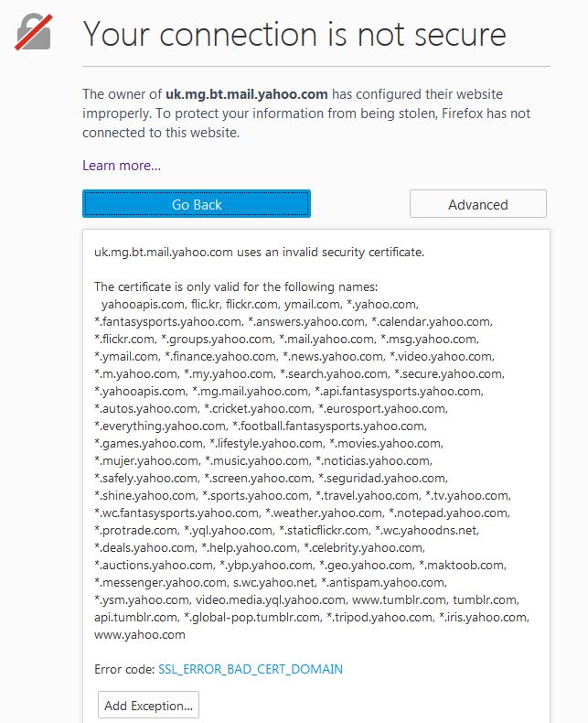The image size is (588, 723).
Task: Click the *.protrade.com certificate name
Action: point(135,530)
